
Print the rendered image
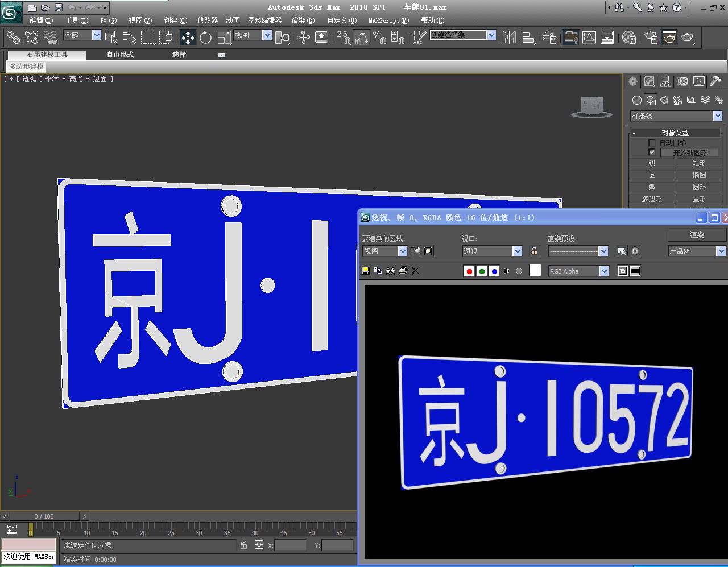pos(403,271)
